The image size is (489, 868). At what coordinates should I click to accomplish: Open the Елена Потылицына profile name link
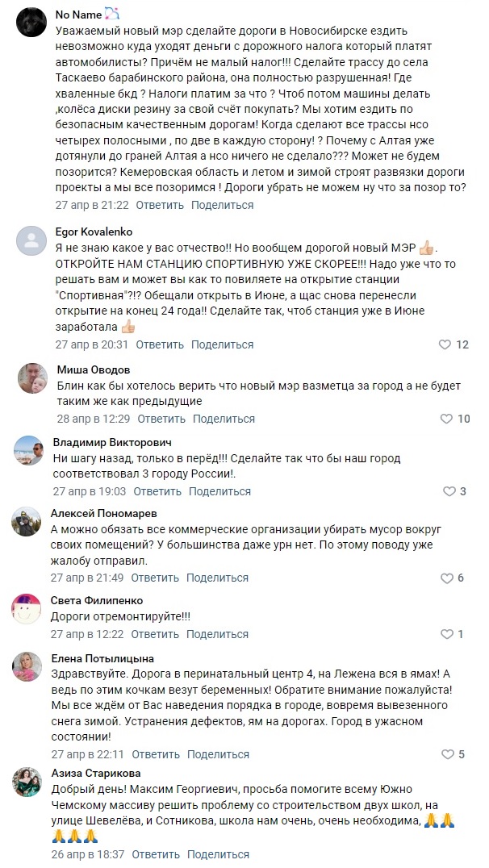click(x=102, y=658)
